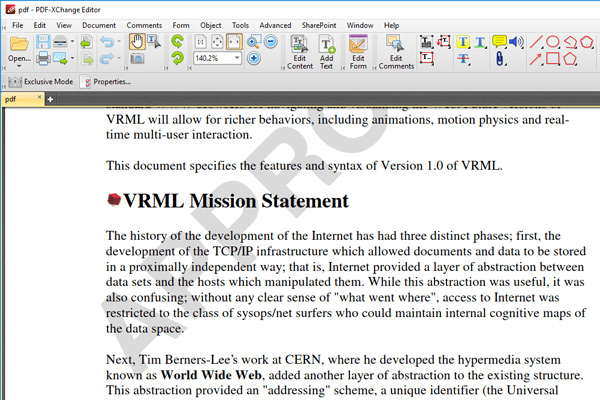
Task: Toggle the Hand tool
Action: [137, 42]
